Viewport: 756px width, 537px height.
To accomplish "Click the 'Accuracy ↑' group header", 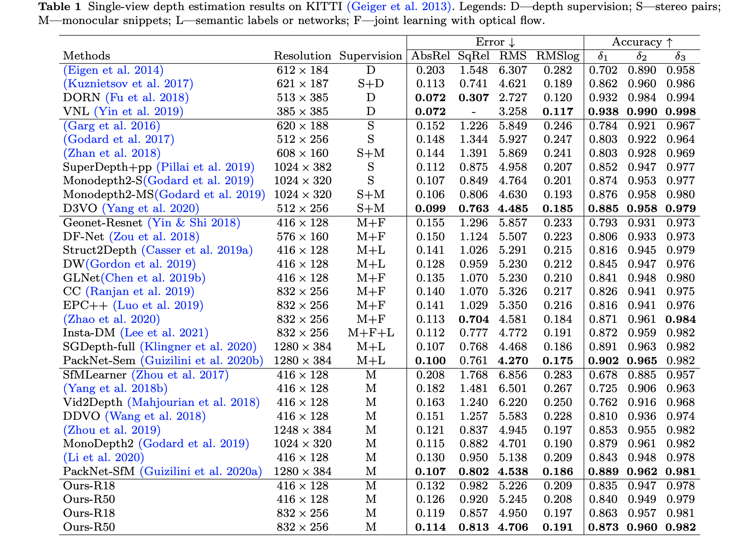I will pos(642,43).
